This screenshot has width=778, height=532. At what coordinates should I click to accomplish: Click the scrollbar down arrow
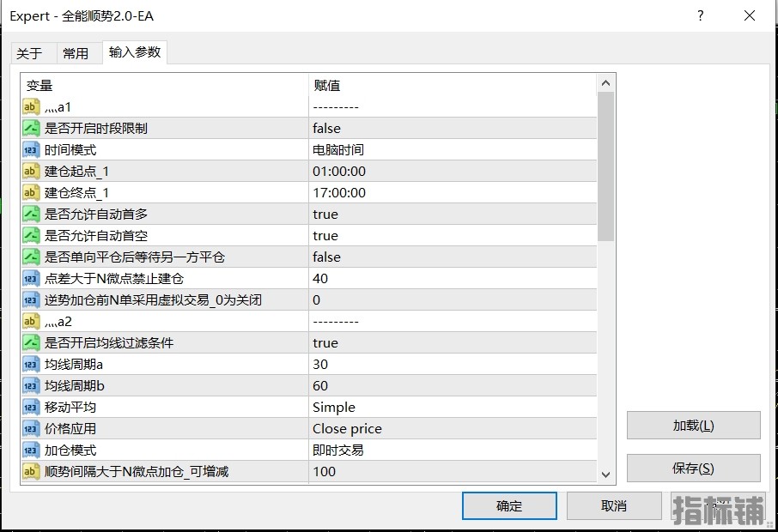tap(605, 475)
